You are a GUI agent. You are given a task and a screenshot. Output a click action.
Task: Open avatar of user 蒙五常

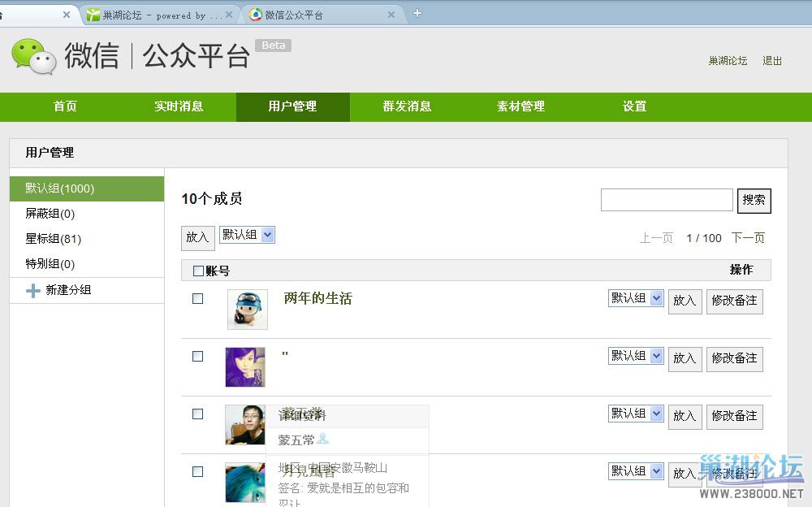245,425
